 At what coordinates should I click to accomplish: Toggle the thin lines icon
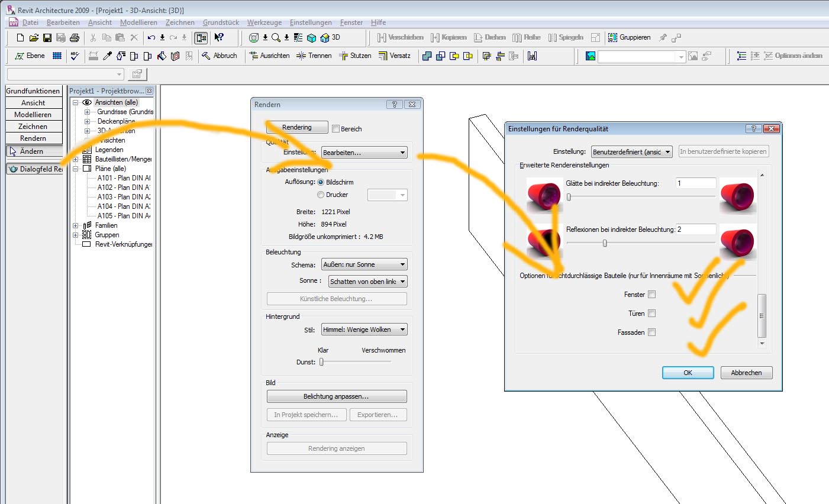(298, 38)
